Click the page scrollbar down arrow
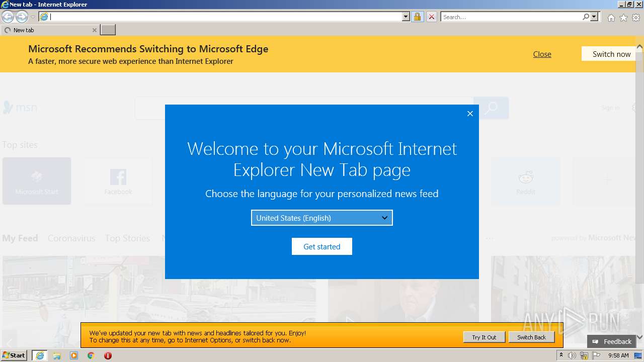 (640, 337)
